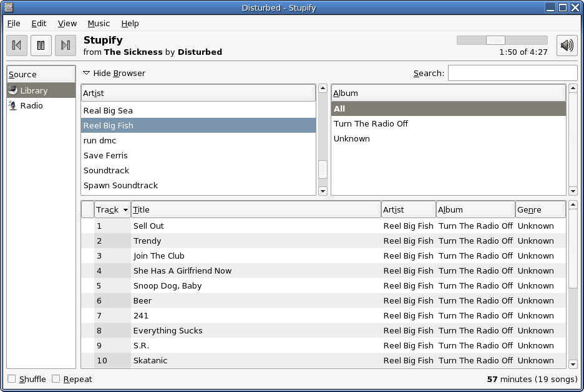Select the song Trendy

click(323, 241)
